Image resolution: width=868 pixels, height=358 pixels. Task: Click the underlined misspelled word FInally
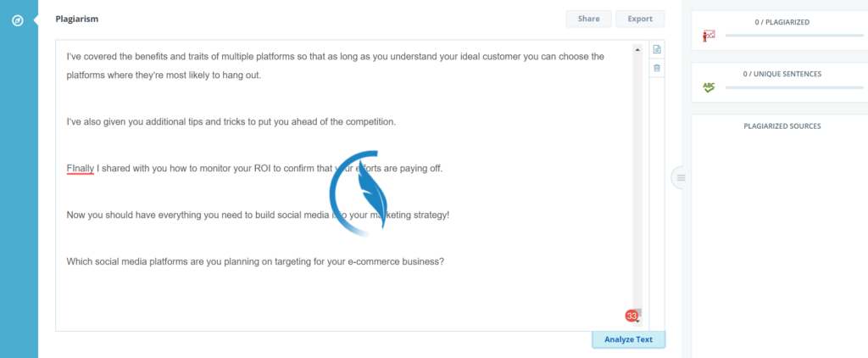pos(81,169)
